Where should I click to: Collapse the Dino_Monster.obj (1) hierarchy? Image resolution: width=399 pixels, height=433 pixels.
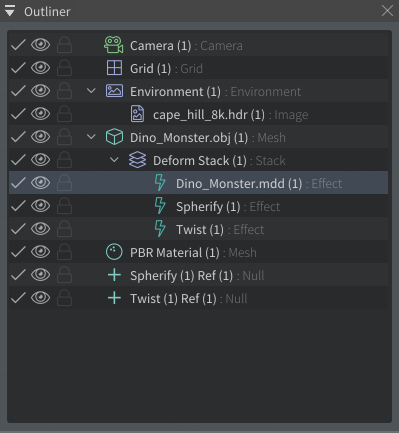coord(91,137)
